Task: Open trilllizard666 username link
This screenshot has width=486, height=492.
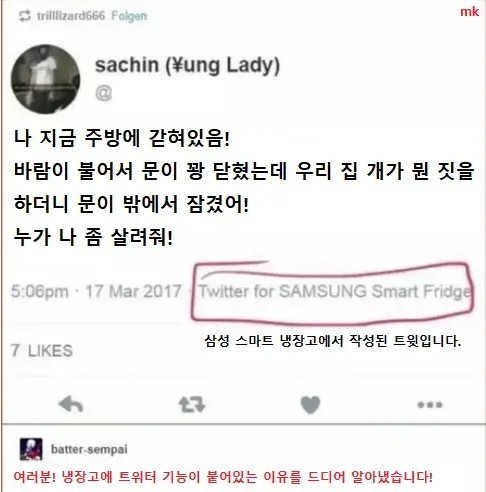Action: click(x=71, y=15)
